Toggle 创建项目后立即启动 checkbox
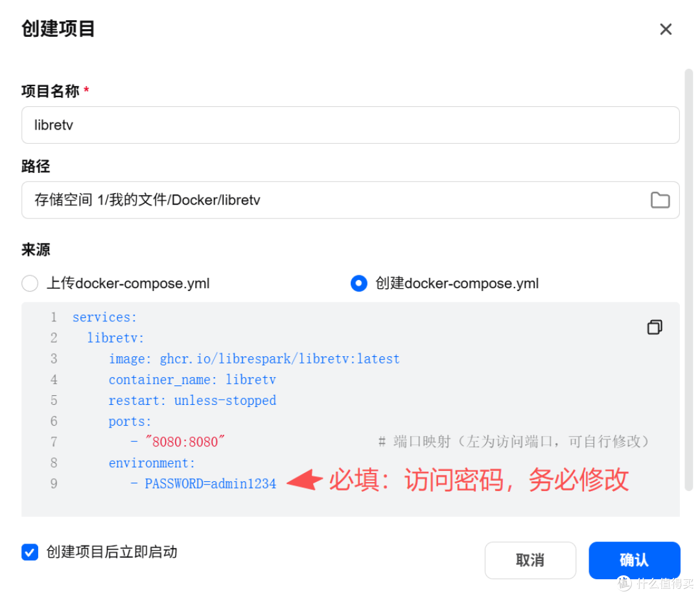Image resolution: width=700 pixels, height=598 pixels. (x=30, y=552)
